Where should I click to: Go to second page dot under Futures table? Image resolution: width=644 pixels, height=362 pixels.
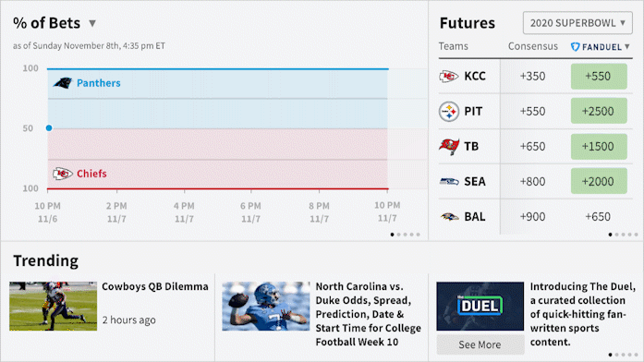616,235
